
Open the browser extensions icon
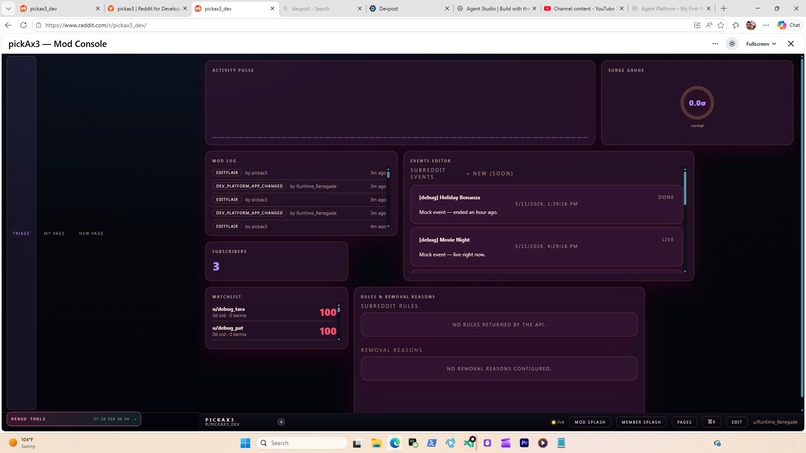(736, 25)
